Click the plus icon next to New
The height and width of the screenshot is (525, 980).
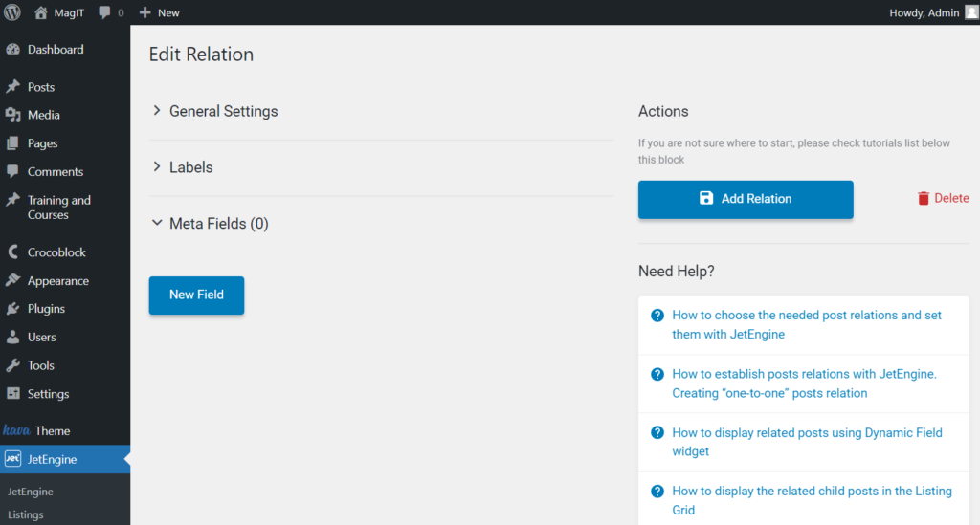click(x=145, y=12)
